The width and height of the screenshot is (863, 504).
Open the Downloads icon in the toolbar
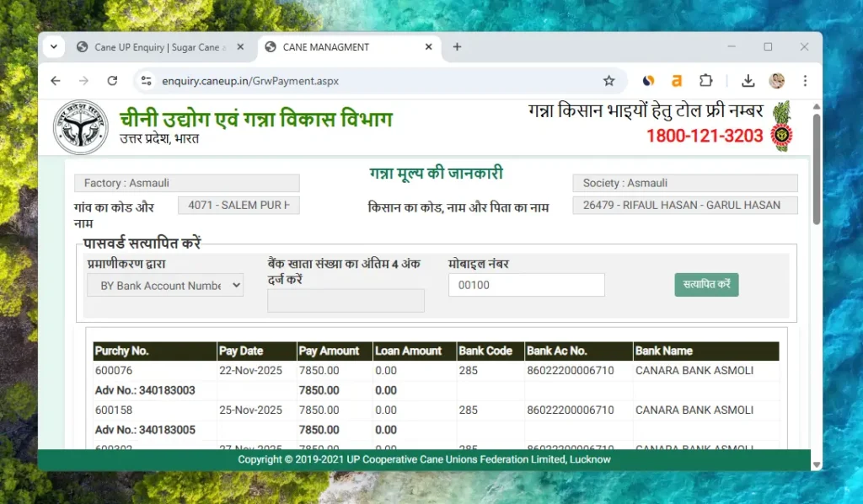(x=748, y=81)
